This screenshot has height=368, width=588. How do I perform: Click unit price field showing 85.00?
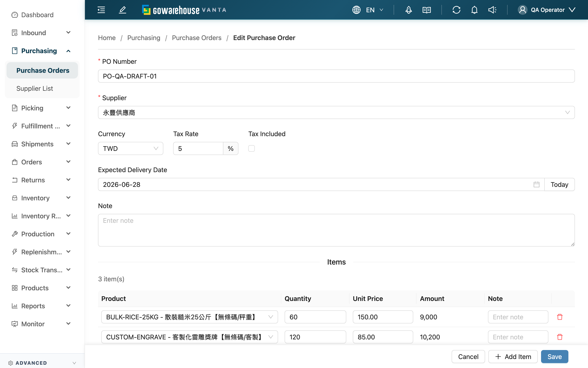383,337
